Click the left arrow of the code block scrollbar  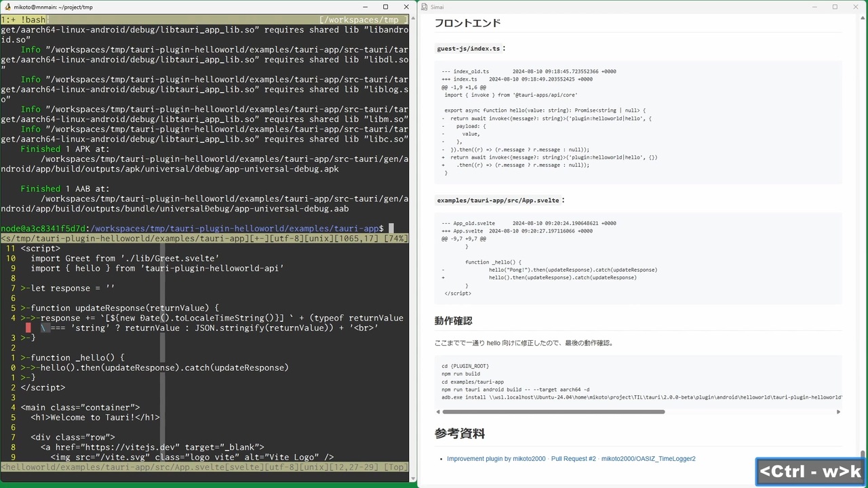pyautogui.click(x=438, y=411)
